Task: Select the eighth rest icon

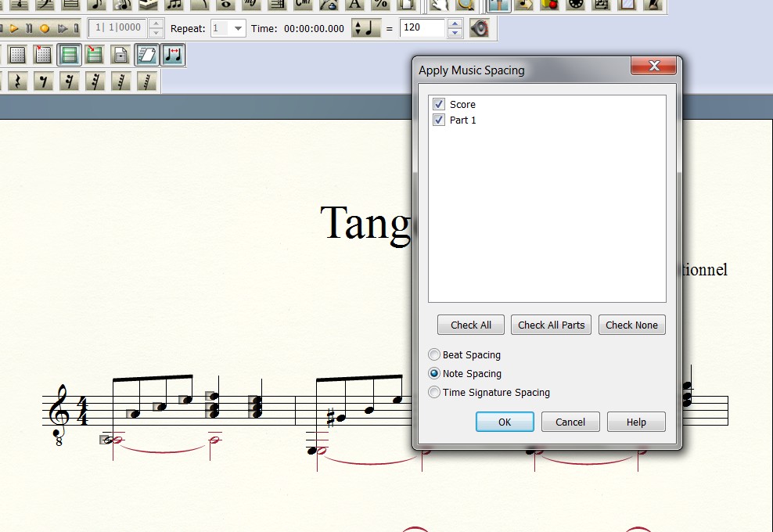Action: pyautogui.click(x=43, y=81)
